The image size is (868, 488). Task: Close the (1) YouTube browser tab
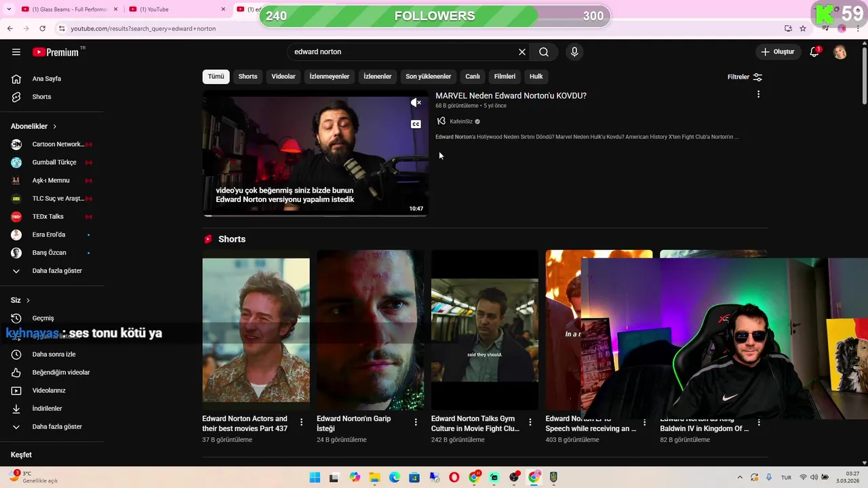(224, 9)
